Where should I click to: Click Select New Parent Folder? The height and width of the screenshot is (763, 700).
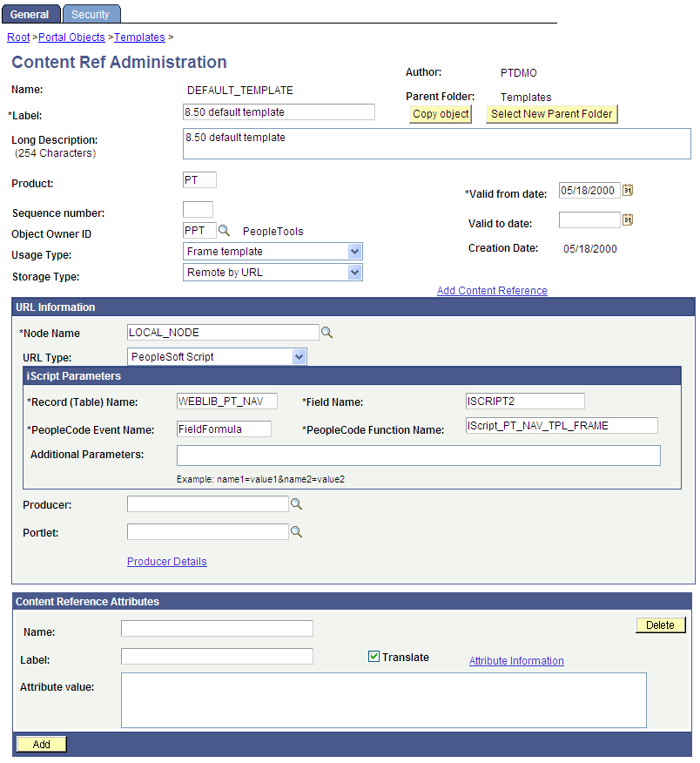[x=551, y=113]
